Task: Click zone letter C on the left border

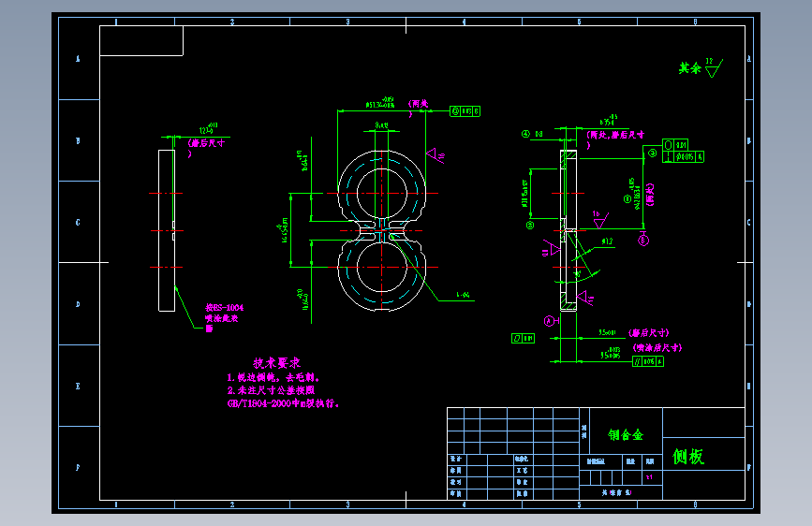Action: 78,222
